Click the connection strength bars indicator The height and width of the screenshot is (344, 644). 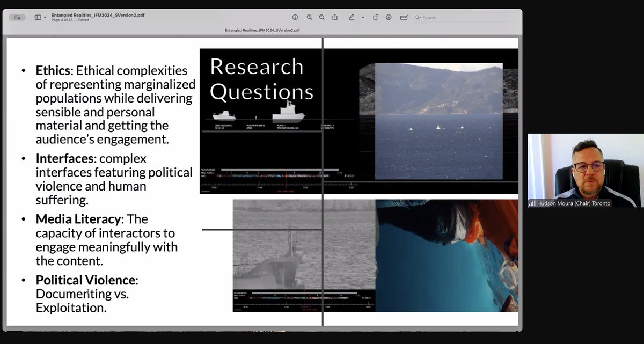point(532,203)
